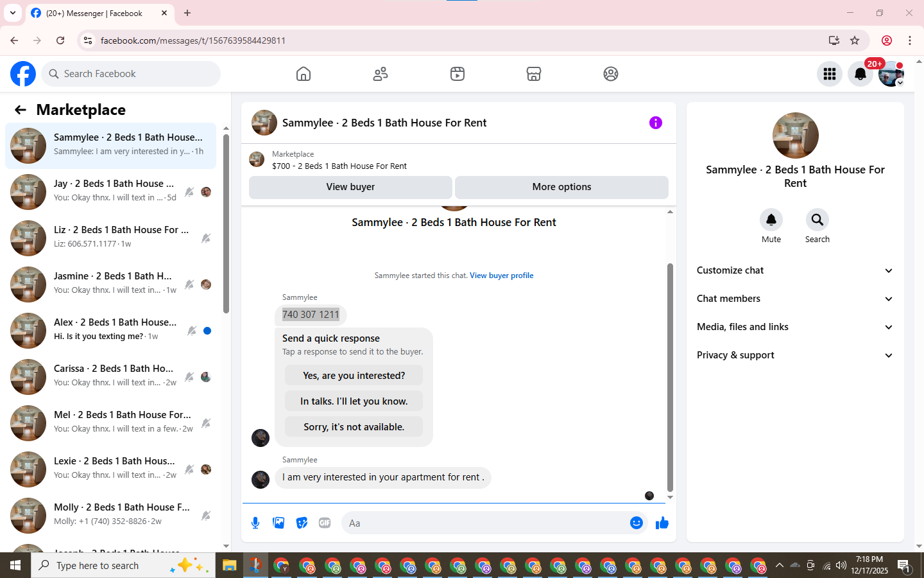Click the Facebook logo
Viewport: 924px width, 578px height.
coord(23,74)
